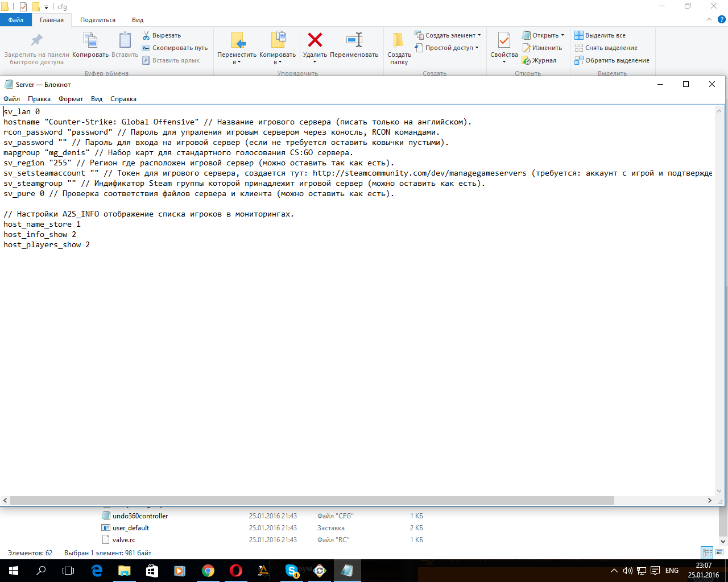Open the Action Center notifications icon
Screen dimensions: 728x582
pos(655,571)
